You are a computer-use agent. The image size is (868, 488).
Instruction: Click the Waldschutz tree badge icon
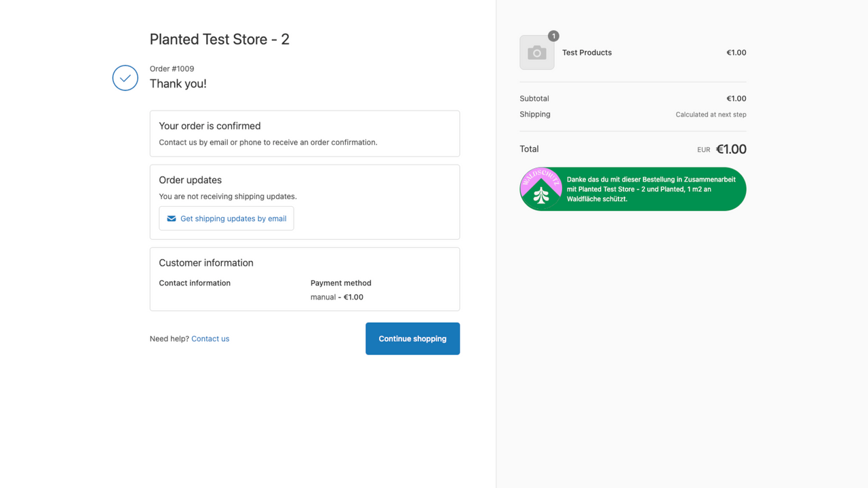[x=541, y=189]
